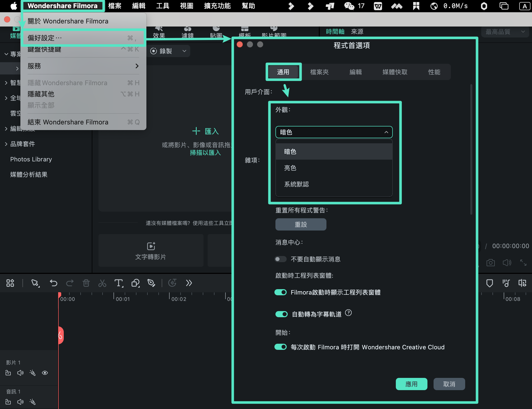This screenshot has height=409, width=532.
Task: Click the speed dial icon in toolbar
Action: click(172, 283)
